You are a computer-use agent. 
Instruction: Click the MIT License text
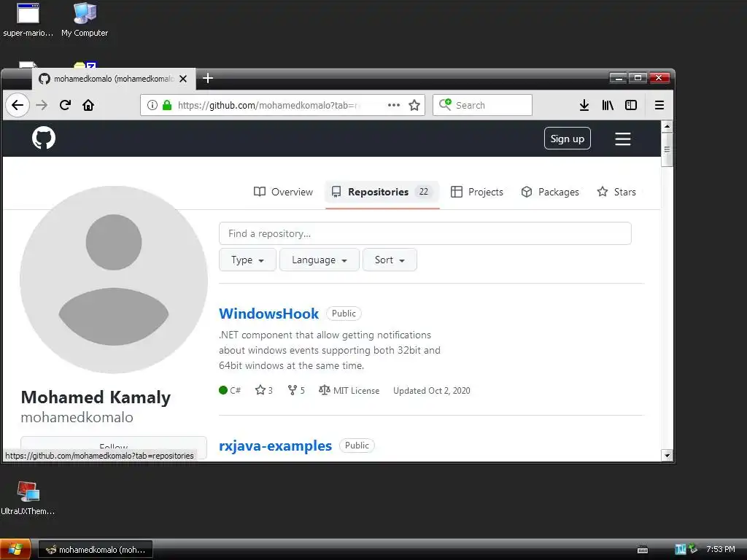356,391
